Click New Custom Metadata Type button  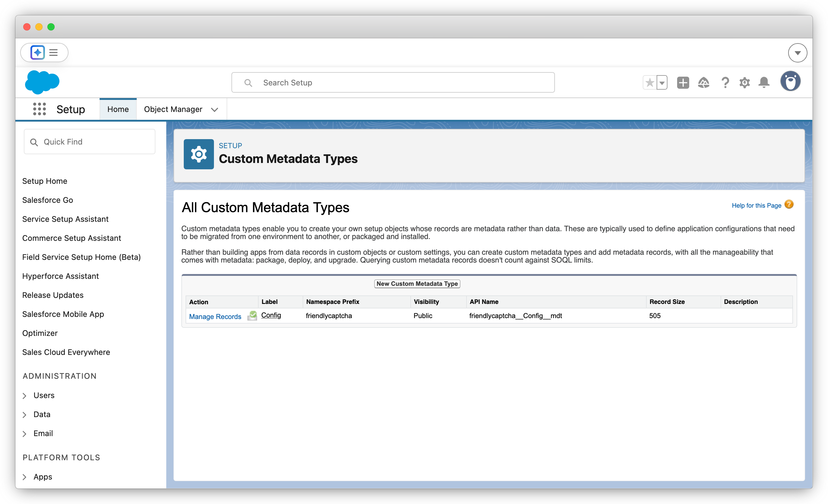click(x=417, y=284)
